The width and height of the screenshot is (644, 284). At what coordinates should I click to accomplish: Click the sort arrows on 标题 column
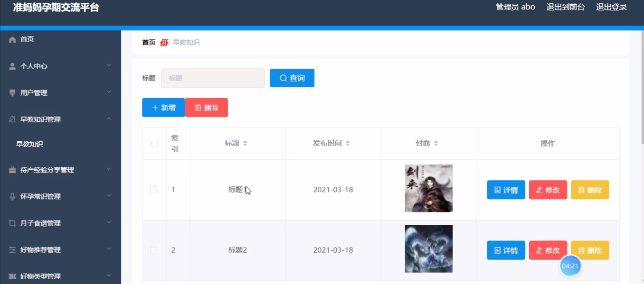click(245, 143)
